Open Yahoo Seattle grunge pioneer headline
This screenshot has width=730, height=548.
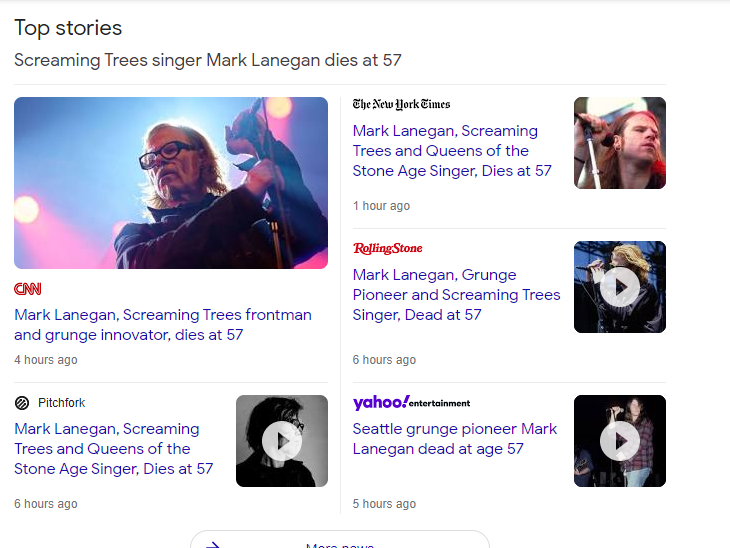coord(455,439)
